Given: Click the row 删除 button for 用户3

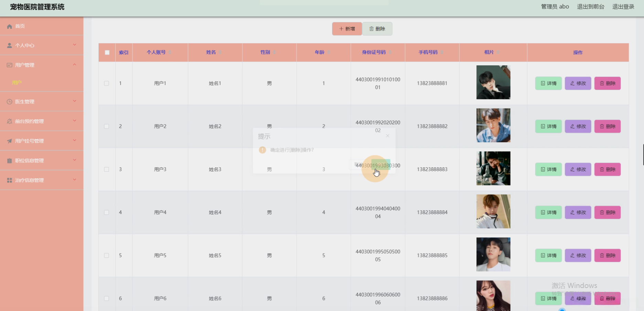Looking at the screenshot, I should pos(608,169).
